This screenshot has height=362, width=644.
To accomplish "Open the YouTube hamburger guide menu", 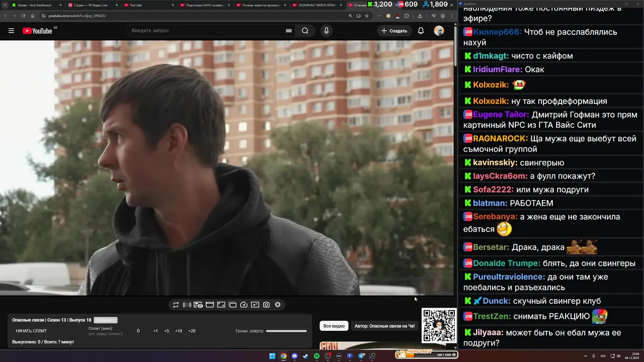I will tap(11, 31).
